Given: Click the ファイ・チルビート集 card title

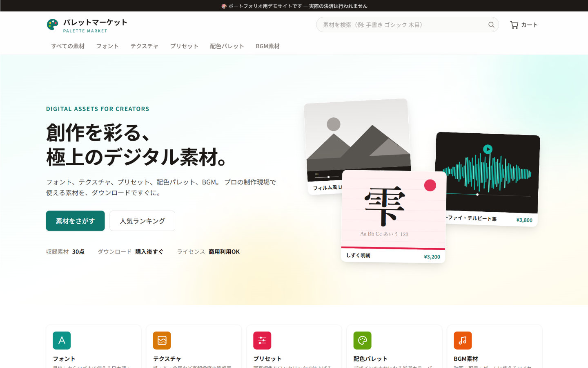Looking at the screenshot, I should click(x=471, y=218).
